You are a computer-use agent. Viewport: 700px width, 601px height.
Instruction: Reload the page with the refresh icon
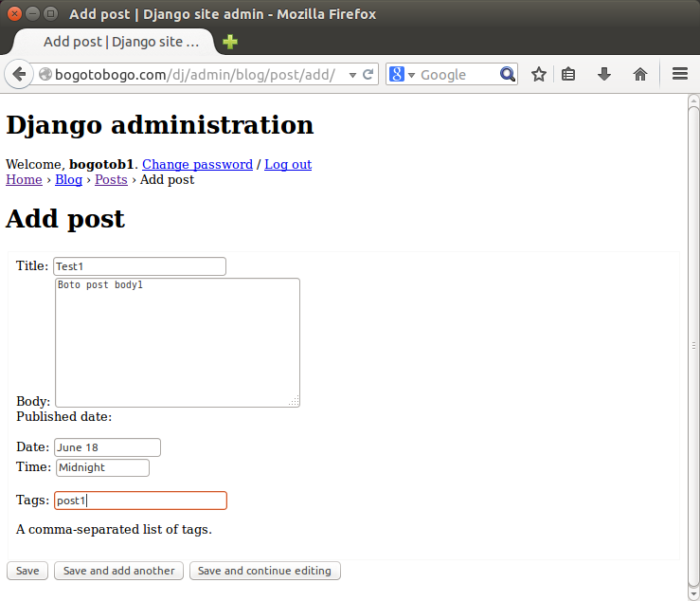[x=368, y=74]
